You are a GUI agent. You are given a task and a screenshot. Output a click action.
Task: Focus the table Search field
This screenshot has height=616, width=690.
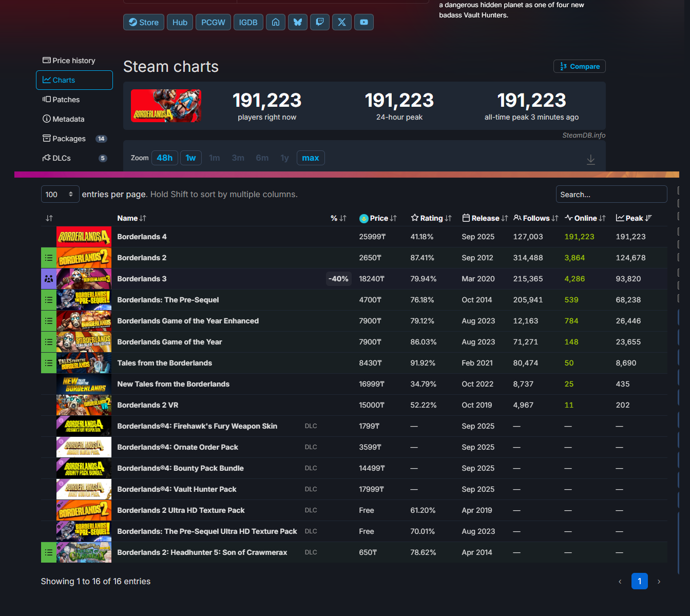pyautogui.click(x=611, y=195)
